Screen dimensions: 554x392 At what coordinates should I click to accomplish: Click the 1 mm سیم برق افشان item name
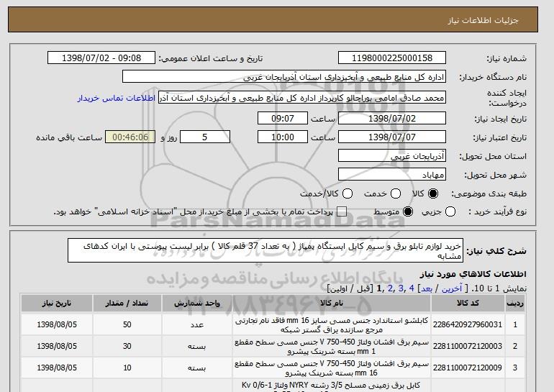tap(332, 347)
